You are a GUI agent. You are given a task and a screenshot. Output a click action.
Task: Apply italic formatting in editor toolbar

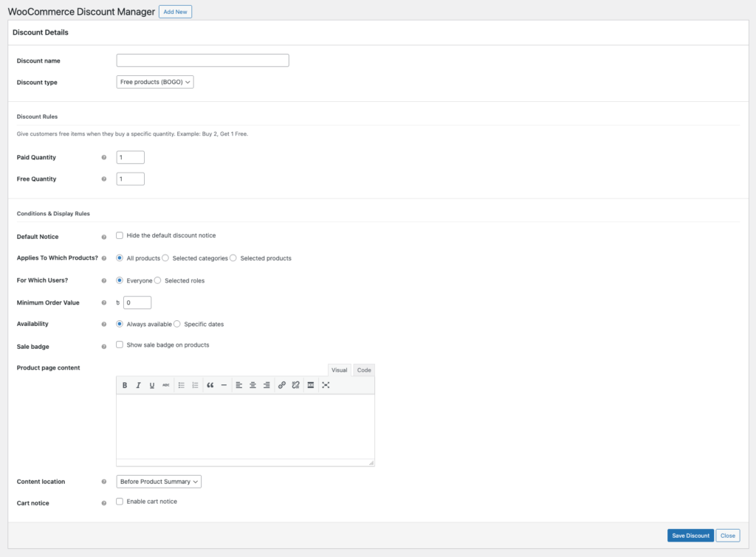138,385
